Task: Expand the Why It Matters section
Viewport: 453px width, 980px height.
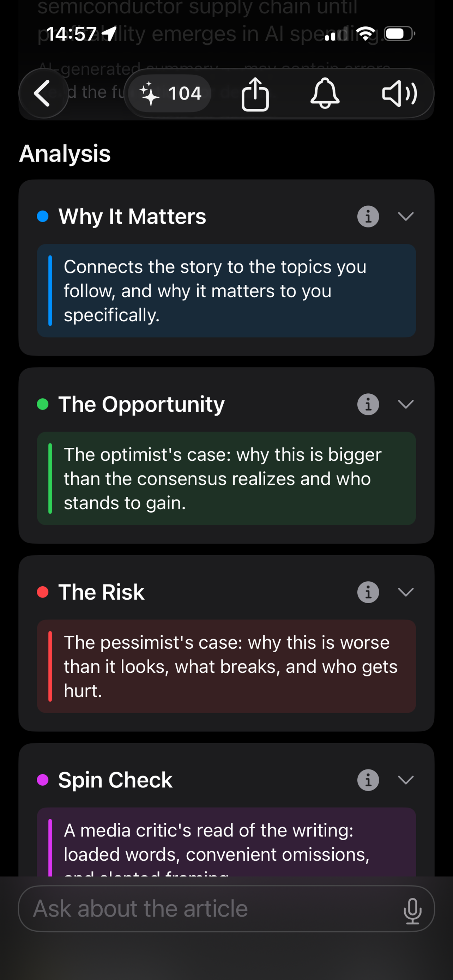Action: [x=405, y=217]
